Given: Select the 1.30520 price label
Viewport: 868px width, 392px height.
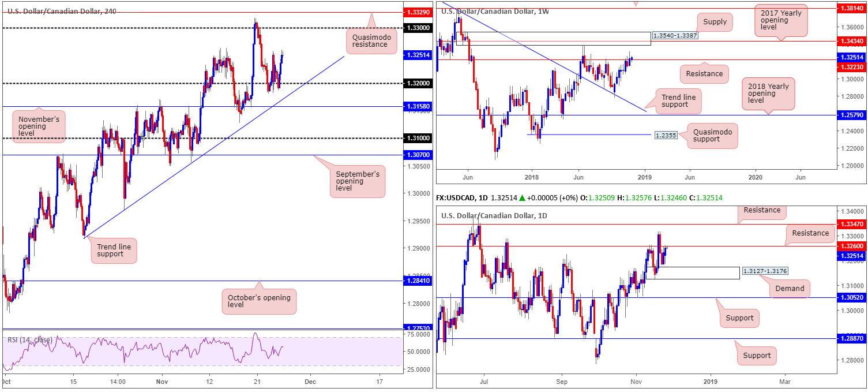Looking at the screenshot, I should [x=851, y=298].
